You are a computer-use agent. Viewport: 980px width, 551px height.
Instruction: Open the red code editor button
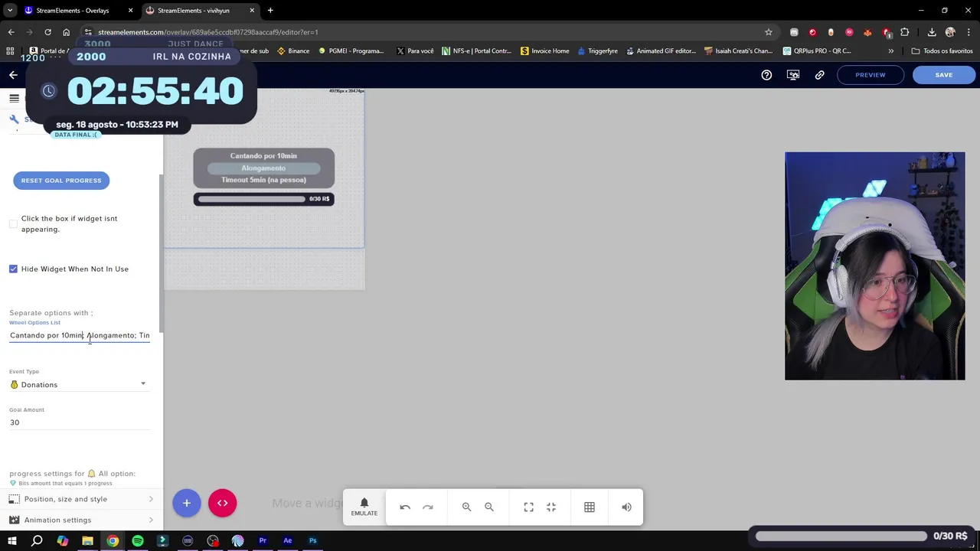[x=223, y=503]
